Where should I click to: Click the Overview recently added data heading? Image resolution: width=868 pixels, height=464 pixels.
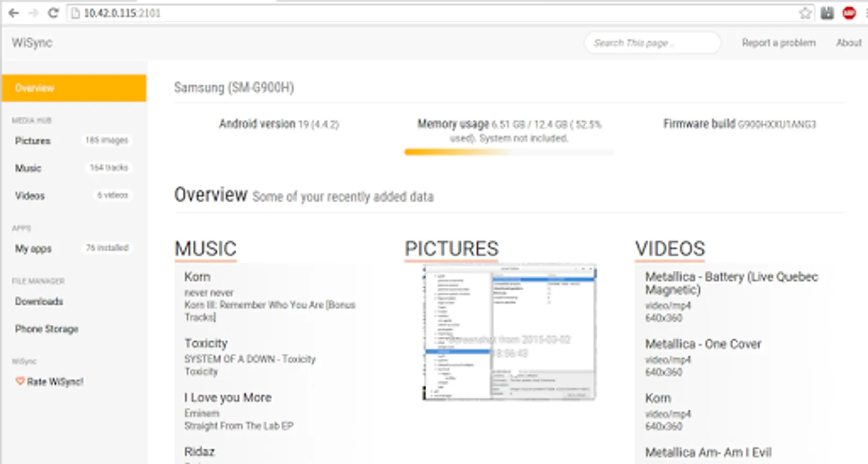304,195
